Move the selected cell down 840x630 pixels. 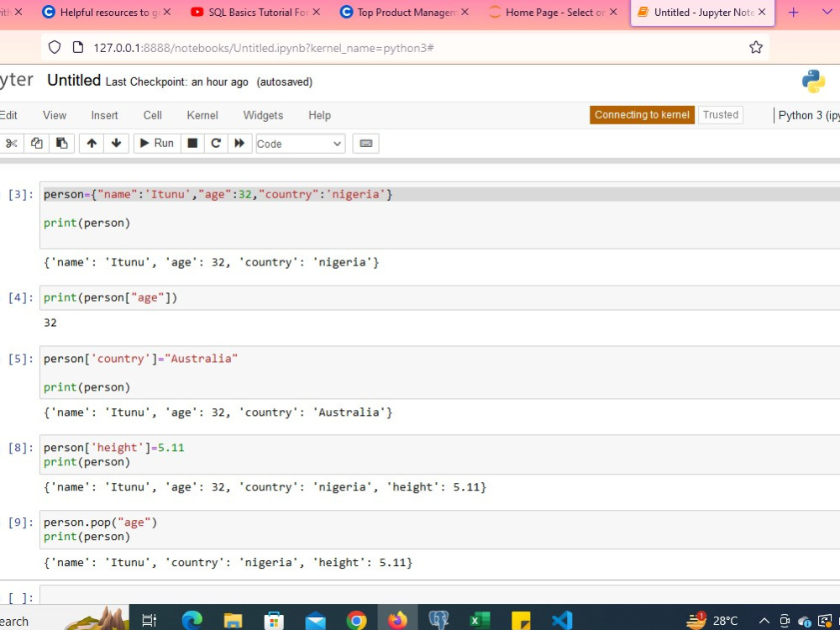(x=116, y=143)
